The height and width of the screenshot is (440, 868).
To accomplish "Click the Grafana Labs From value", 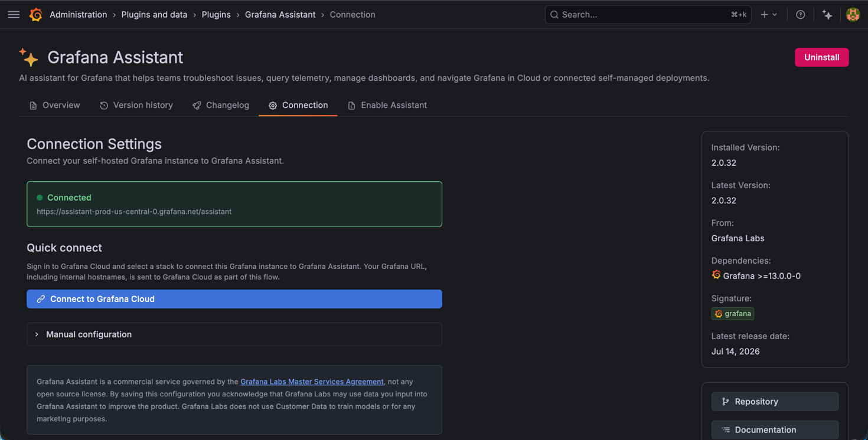I will (738, 238).
